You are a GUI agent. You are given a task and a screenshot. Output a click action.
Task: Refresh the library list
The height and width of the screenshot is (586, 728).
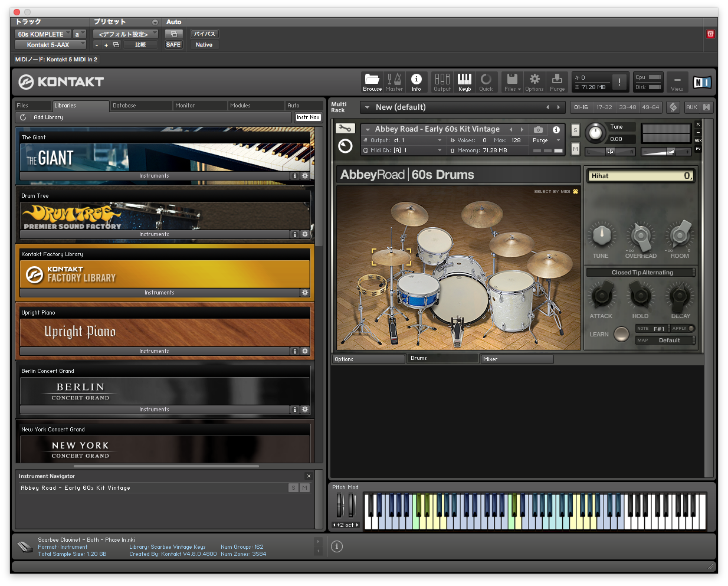[x=23, y=117]
